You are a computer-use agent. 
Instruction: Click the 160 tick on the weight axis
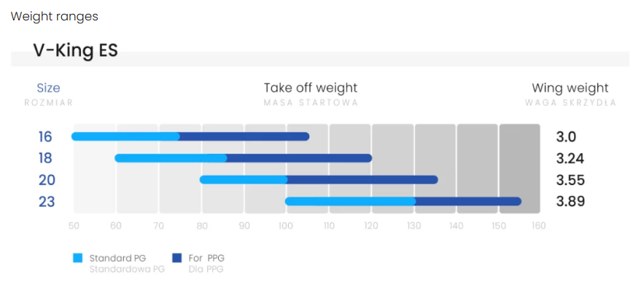(538, 226)
